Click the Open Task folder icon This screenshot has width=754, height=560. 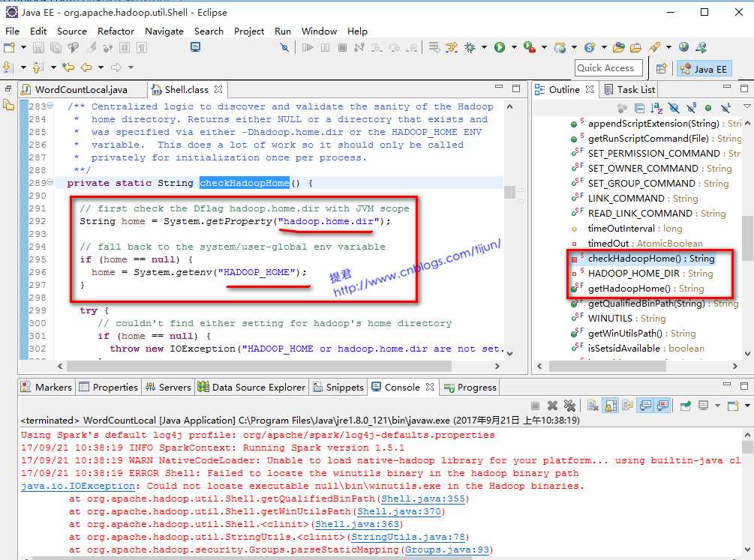click(x=635, y=47)
